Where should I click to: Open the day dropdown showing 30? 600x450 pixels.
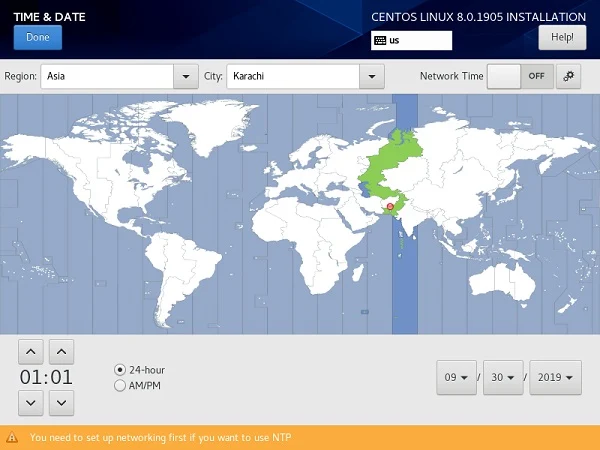pos(503,377)
